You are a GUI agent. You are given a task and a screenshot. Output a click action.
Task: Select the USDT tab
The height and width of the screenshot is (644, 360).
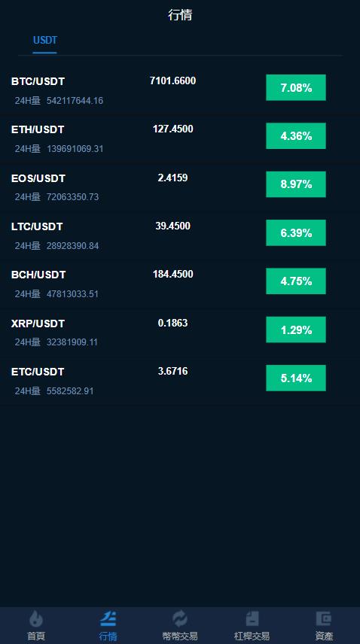point(44,41)
